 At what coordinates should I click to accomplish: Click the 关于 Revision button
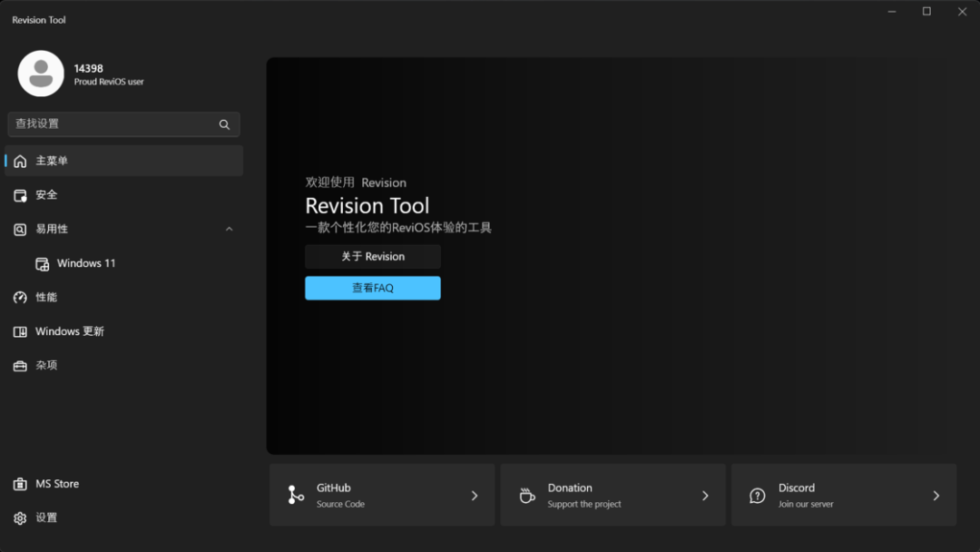coord(373,256)
